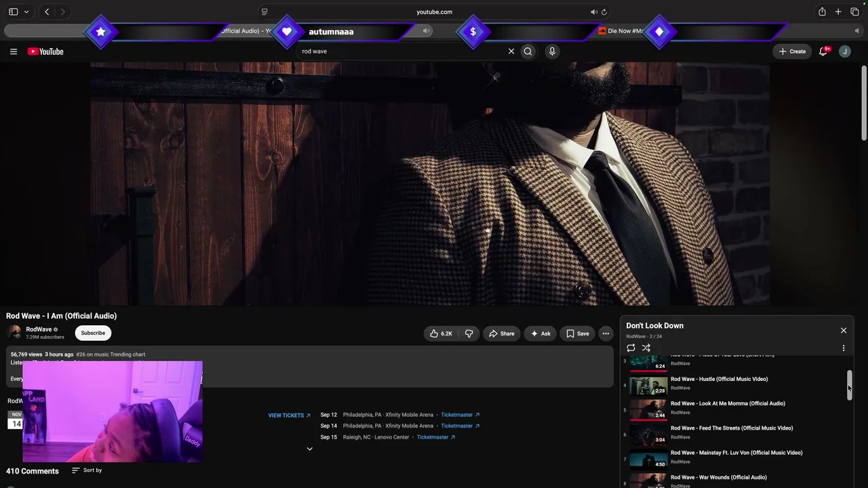Like the video with 6.2K likes

tap(441, 333)
